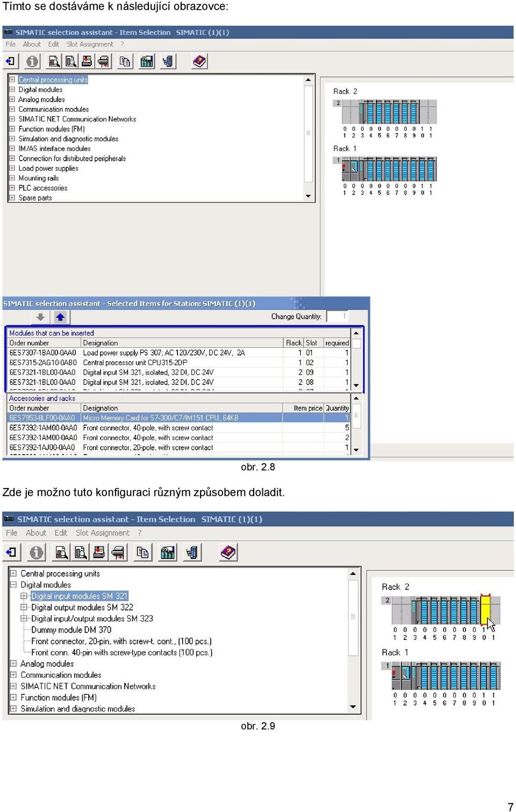Select row 6ES7392-1AJ00-0AA0 Front connector, 20-pole
Viewport: 516px width, 812px height.
(x=180, y=447)
